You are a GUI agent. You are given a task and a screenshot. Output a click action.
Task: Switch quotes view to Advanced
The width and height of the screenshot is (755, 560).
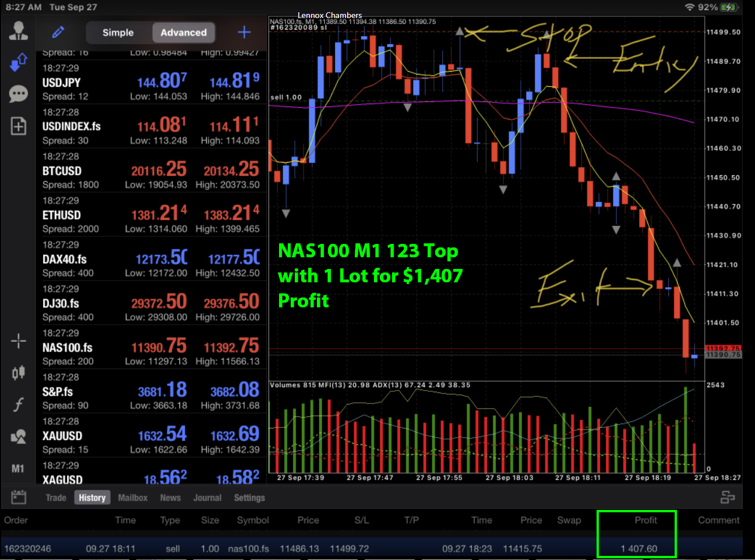click(x=184, y=33)
